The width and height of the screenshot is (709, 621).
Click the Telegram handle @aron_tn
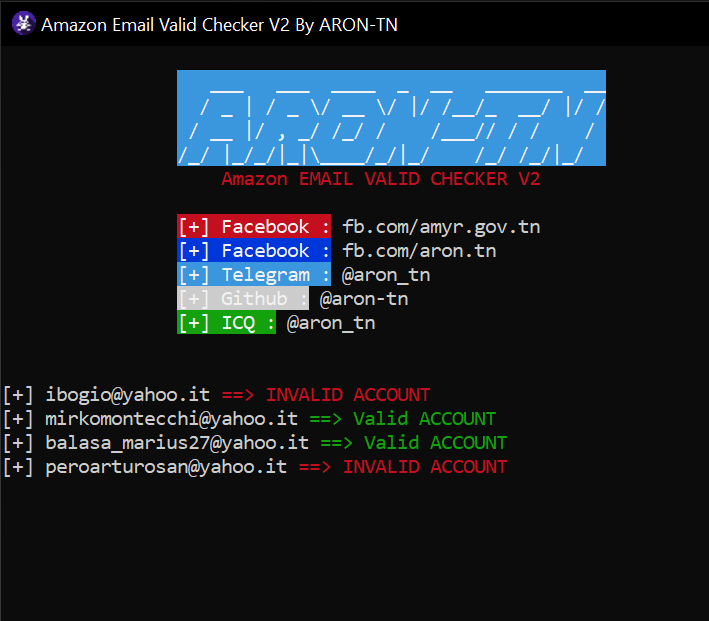click(386, 275)
